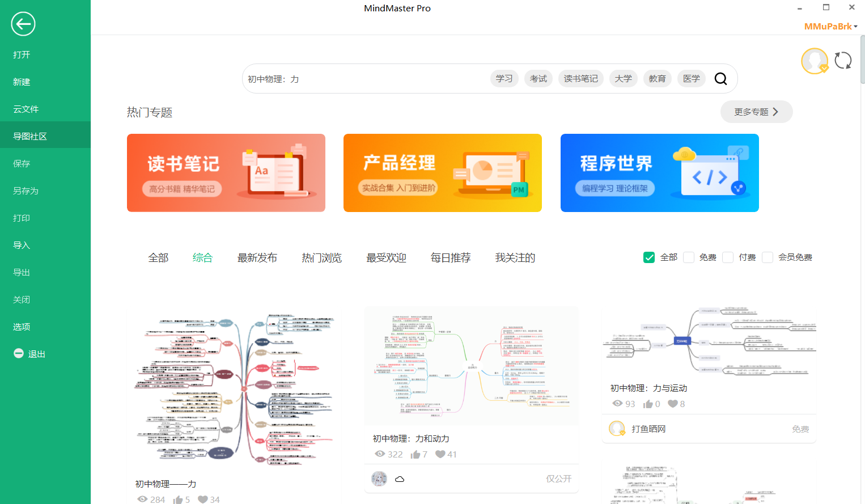Check the 会员免费 filter checkbox
865x504 pixels.
point(768,257)
